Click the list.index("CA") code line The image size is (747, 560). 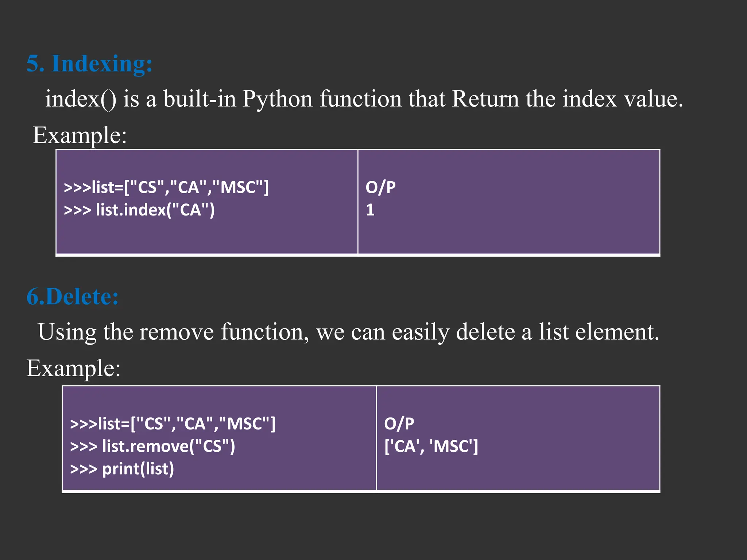139,210
